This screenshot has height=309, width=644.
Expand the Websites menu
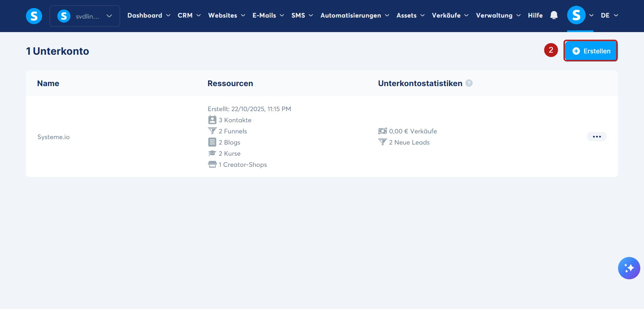pyautogui.click(x=227, y=16)
